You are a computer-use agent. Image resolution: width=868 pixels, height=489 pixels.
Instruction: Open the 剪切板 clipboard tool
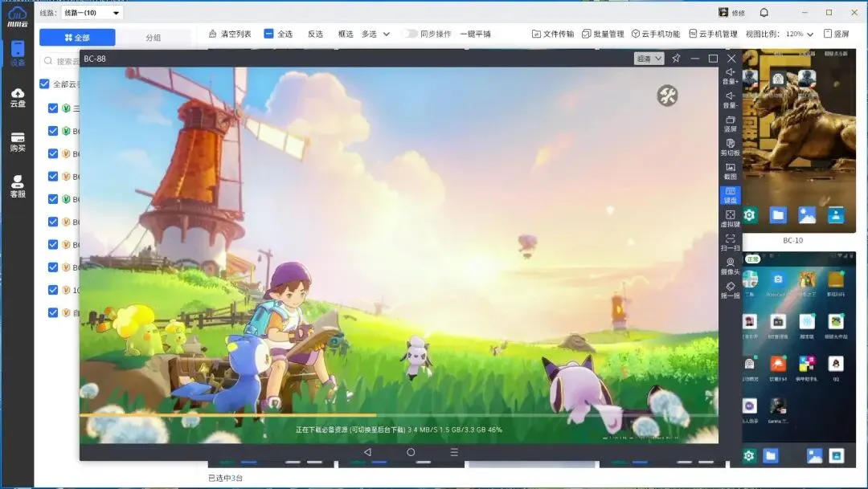click(730, 147)
